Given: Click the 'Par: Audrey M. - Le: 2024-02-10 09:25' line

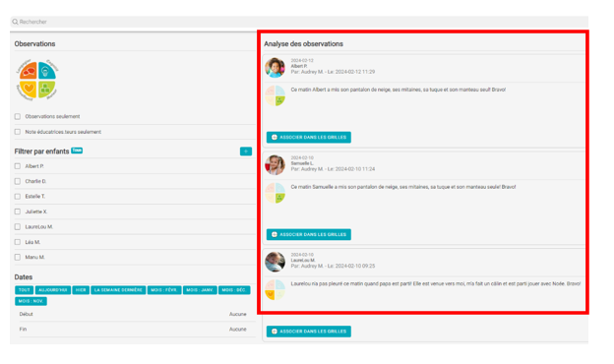Looking at the screenshot, I should pos(333,267).
